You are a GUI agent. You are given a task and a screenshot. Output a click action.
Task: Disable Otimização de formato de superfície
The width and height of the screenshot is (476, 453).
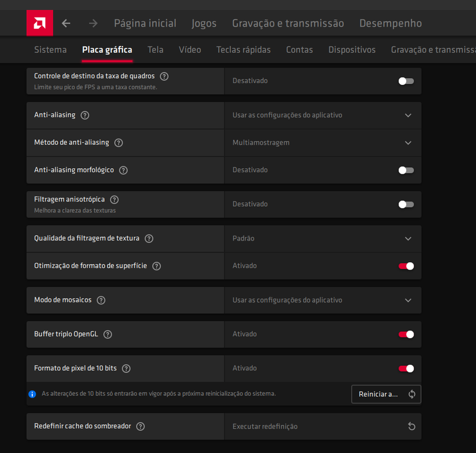406,266
